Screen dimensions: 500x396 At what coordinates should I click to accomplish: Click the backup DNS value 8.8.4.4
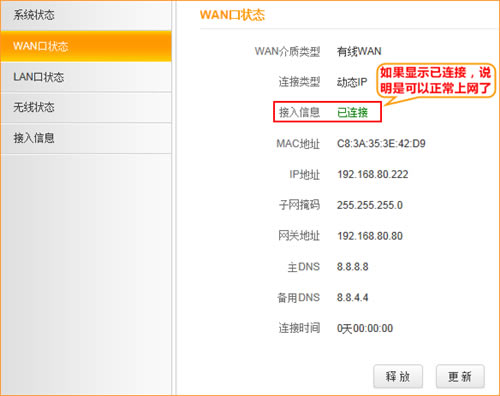(353, 297)
